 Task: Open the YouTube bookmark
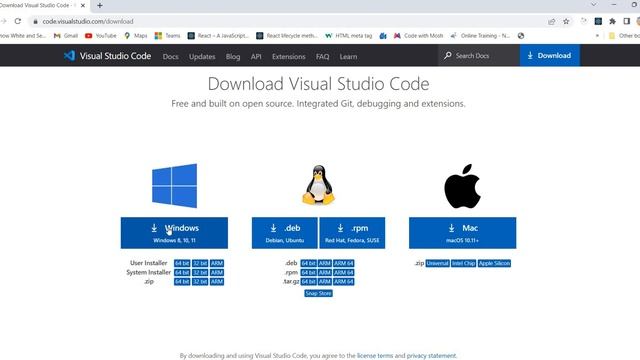click(101, 36)
